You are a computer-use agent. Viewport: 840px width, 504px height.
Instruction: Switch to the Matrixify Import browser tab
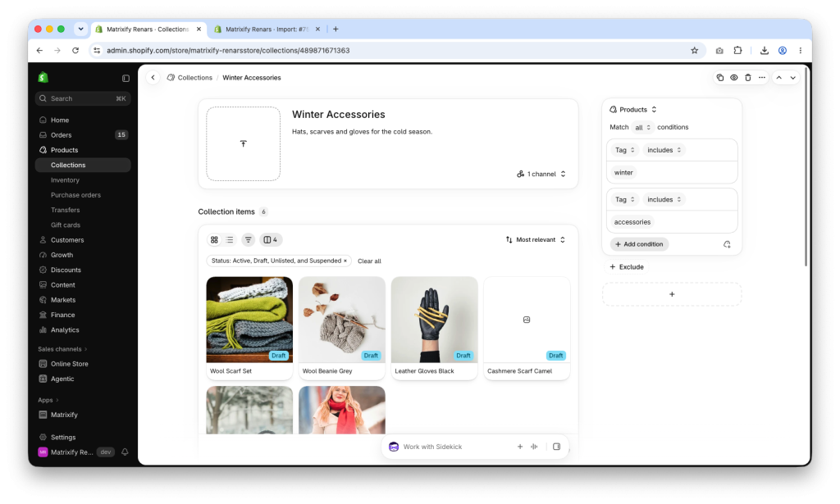tap(267, 30)
